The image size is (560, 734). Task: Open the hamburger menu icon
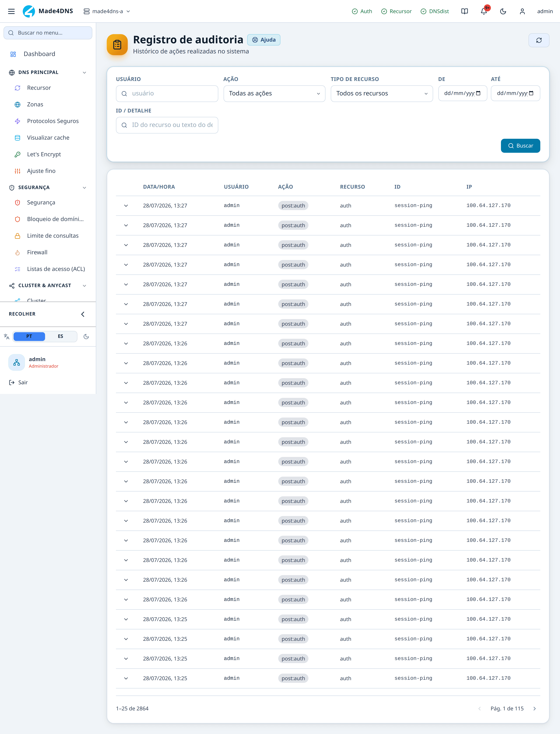coord(11,11)
